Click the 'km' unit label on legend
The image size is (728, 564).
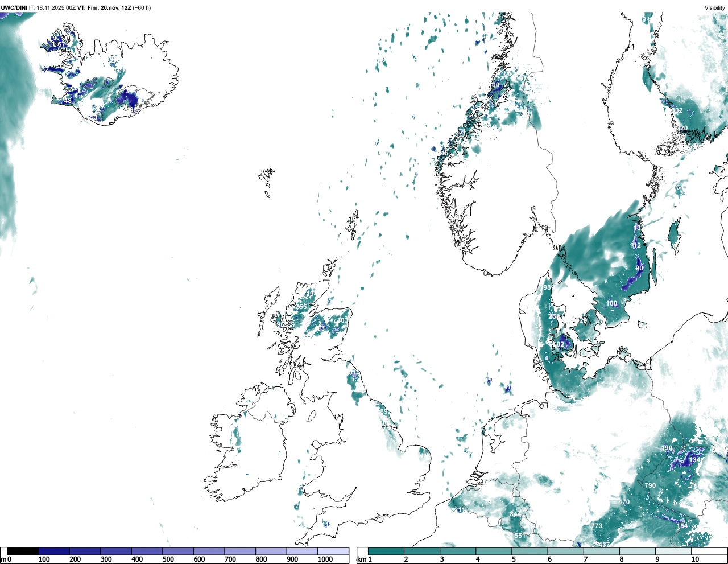tap(361, 559)
